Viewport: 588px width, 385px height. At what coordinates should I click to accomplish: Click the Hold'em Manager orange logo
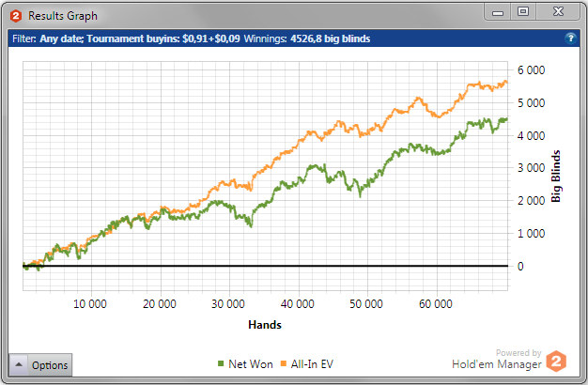coord(556,361)
